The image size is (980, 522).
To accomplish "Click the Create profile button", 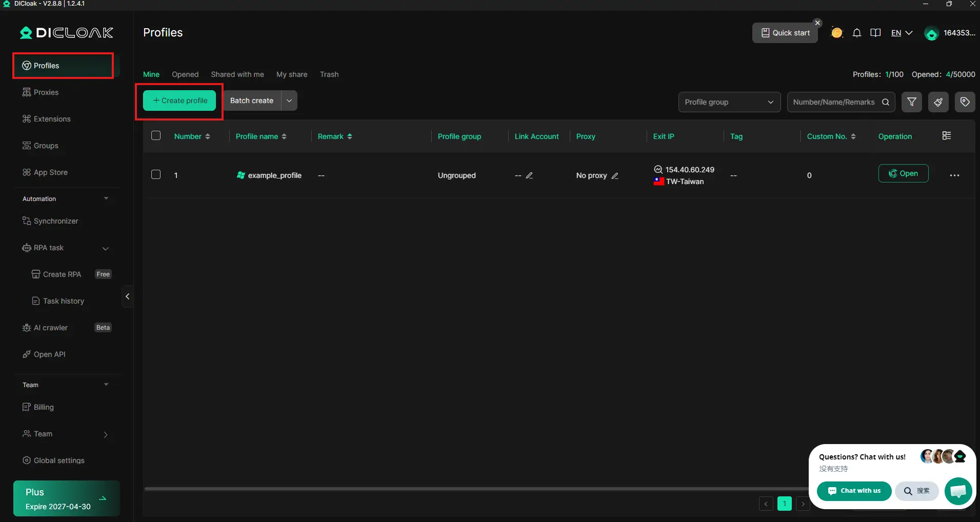I will 179,101.
